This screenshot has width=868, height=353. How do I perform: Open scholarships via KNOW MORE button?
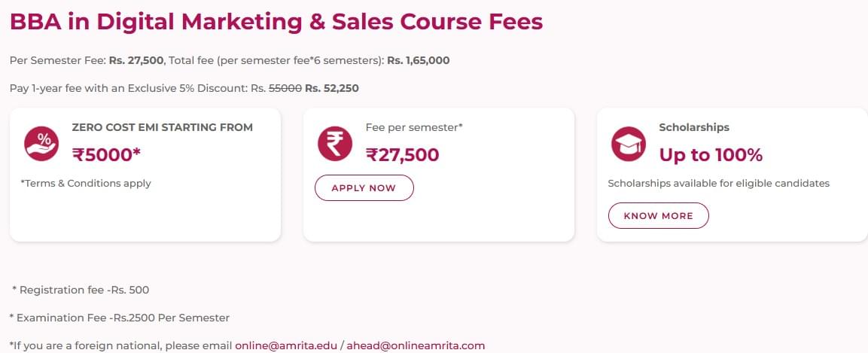click(x=658, y=215)
